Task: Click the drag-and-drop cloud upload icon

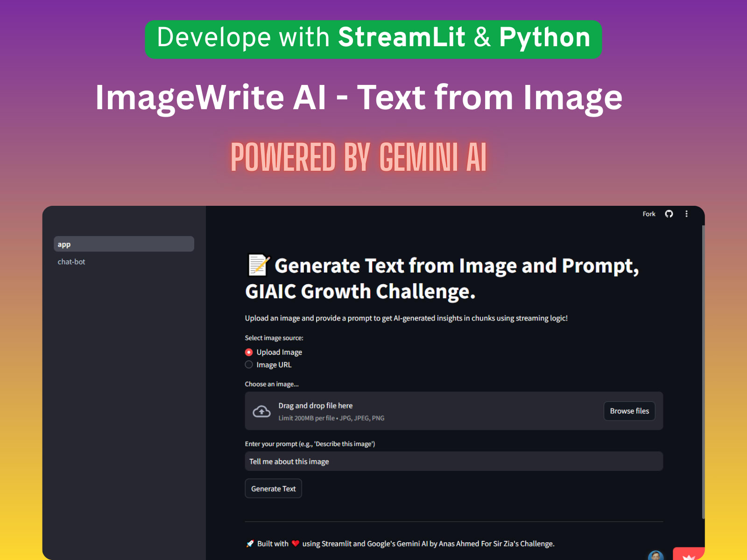Action: click(262, 411)
